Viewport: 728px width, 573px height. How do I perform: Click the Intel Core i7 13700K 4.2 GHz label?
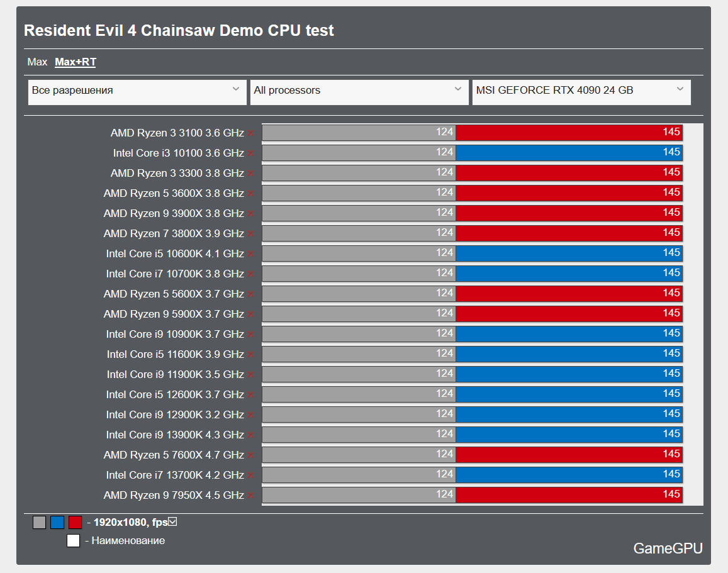[x=174, y=476]
